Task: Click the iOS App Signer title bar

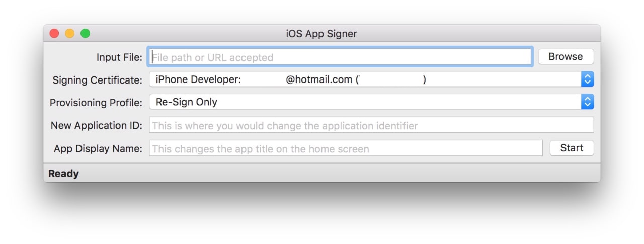Action: tap(321, 34)
